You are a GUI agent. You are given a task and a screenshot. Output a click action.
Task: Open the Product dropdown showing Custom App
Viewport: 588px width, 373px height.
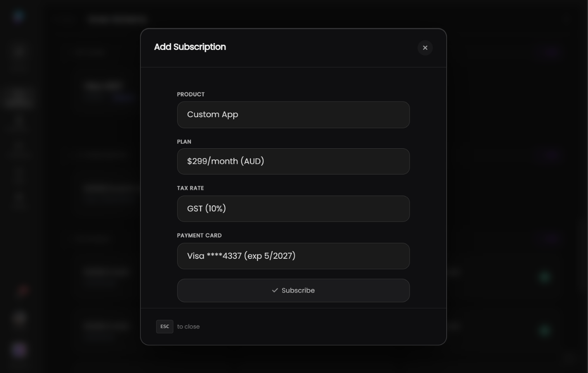(293, 114)
